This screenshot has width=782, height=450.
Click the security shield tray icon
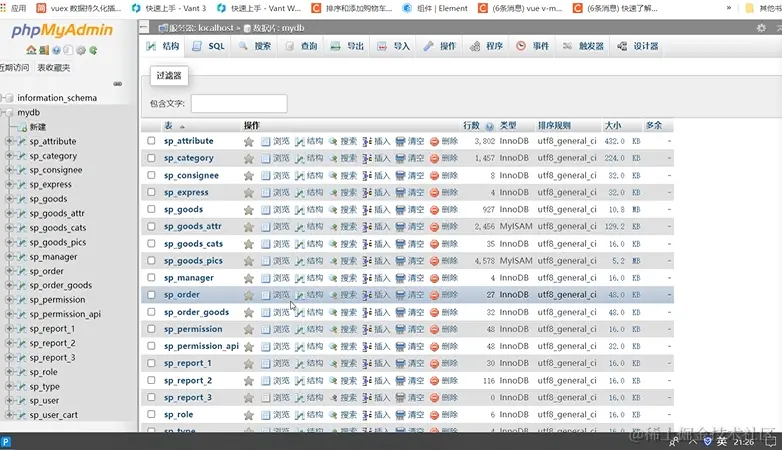pyautogui.click(x=707, y=442)
